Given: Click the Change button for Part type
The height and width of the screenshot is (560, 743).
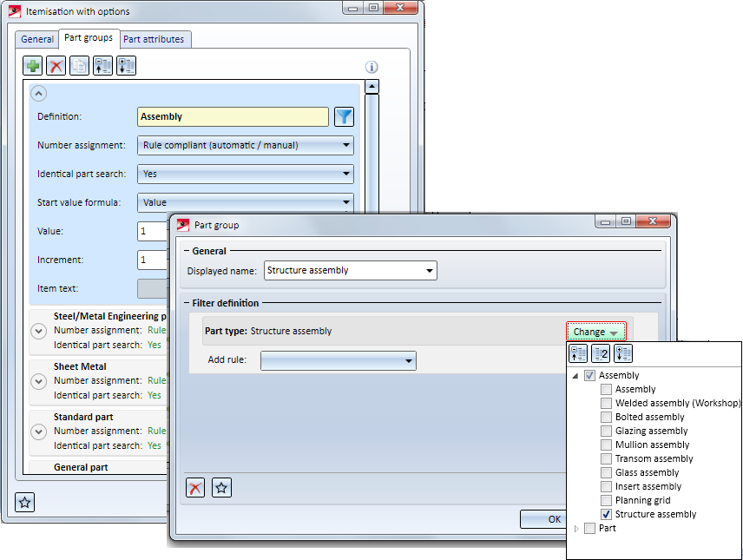Looking at the screenshot, I should [x=595, y=332].
